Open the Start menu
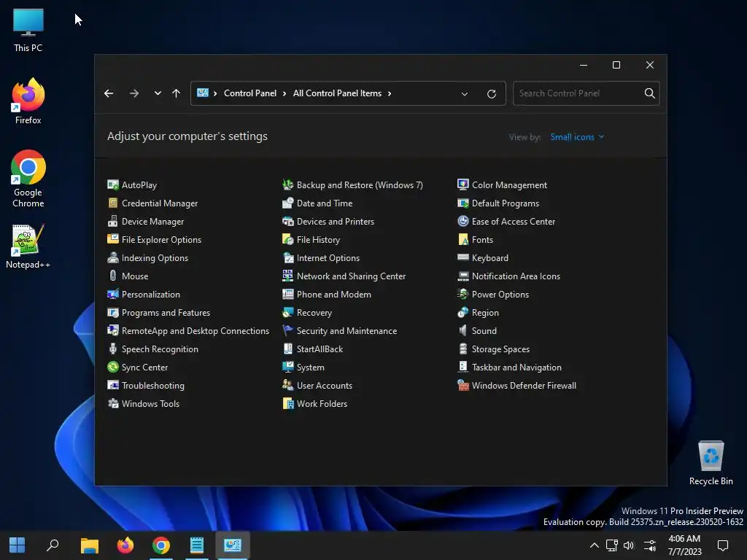The width and height of the screenshot is (747, 560). click(18, 545)
